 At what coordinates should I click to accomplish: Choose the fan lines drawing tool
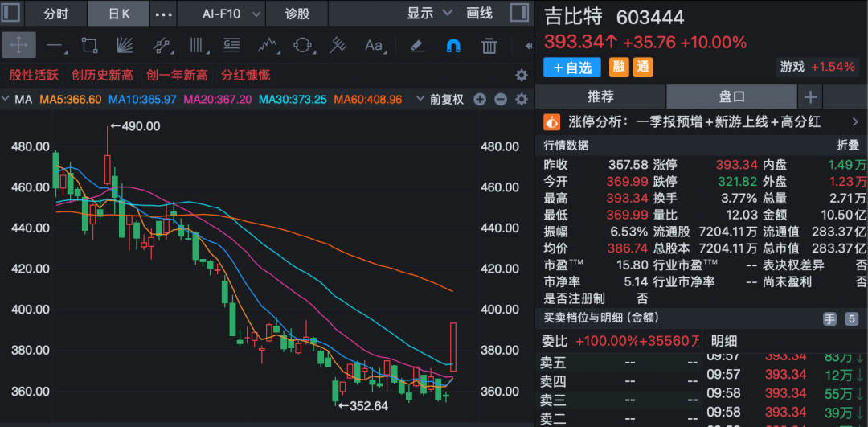pos(125,45)
